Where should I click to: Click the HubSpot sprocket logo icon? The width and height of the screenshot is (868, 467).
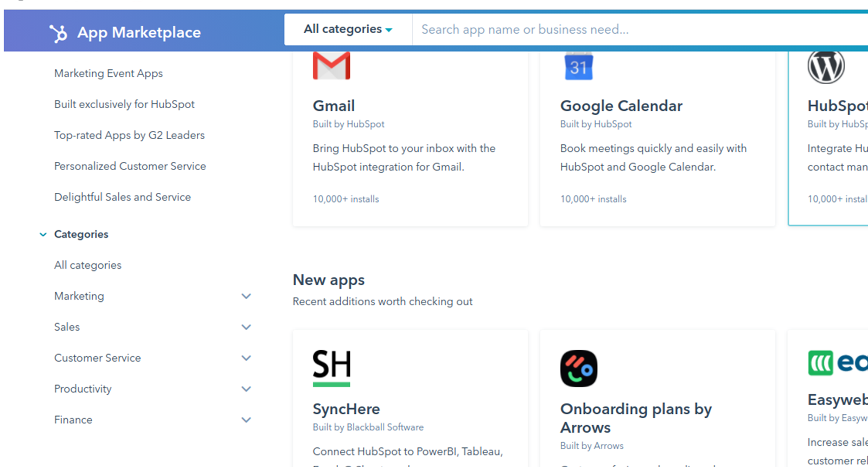(58, 33)
